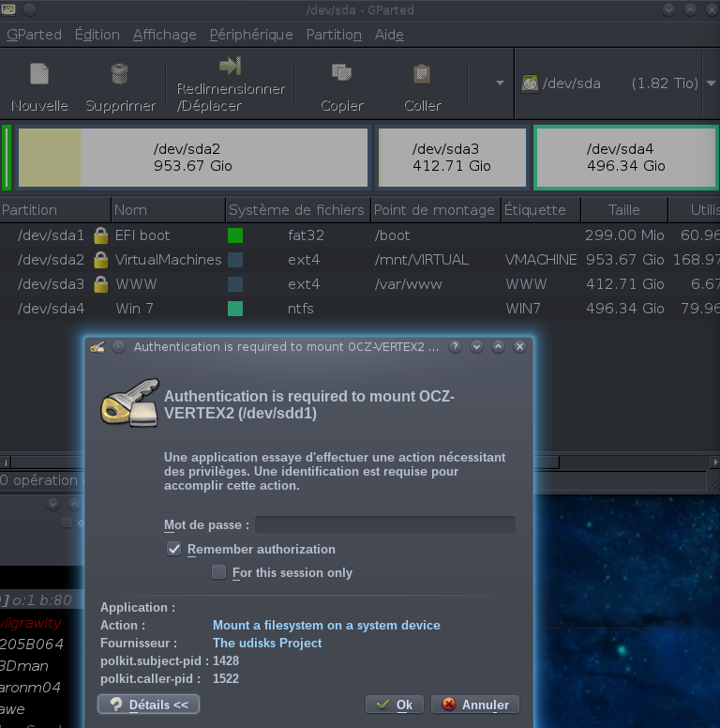
Task: Click the Win 7 name cell
Action: point(135,309)
